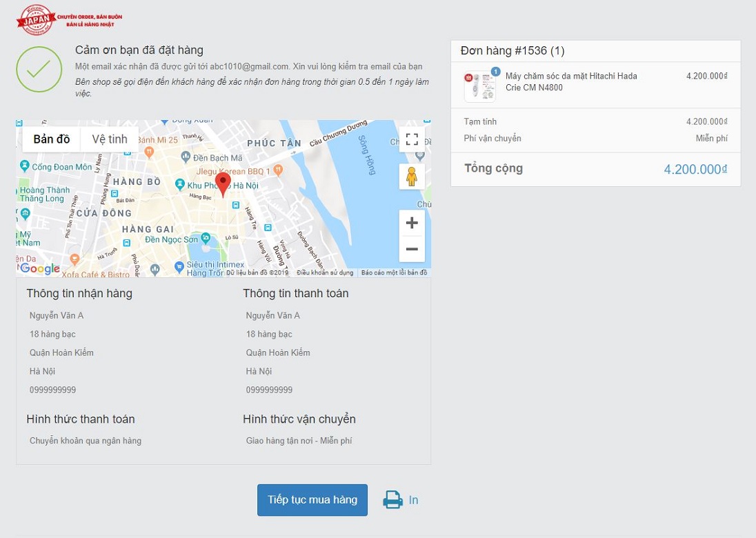Zoom in on the map
This screenshot has width=756, height=538.
(412, 223)
